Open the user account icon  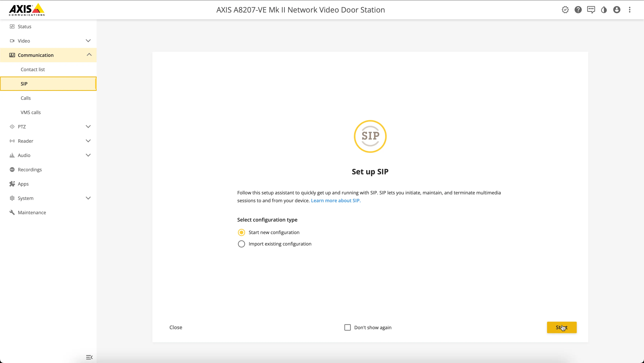(617, 10)
